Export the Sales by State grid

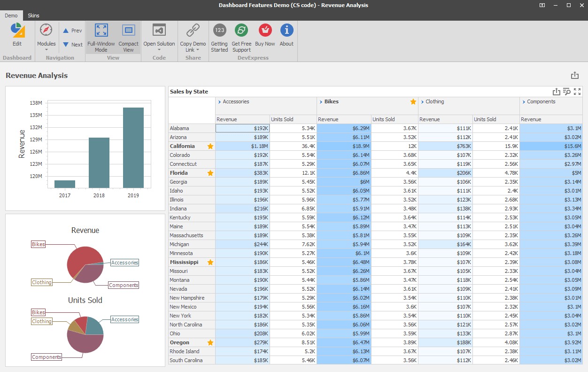(x=557, y=92)
